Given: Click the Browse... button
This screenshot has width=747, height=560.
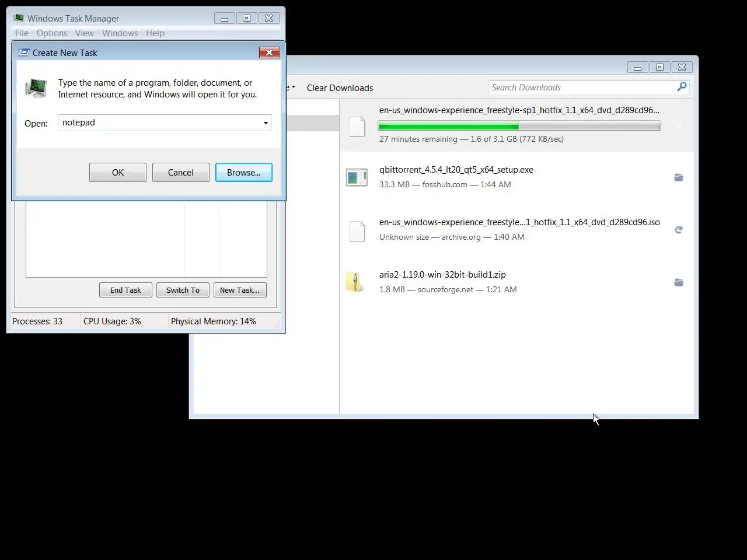Looking at the screenshot, I should 244,172.
